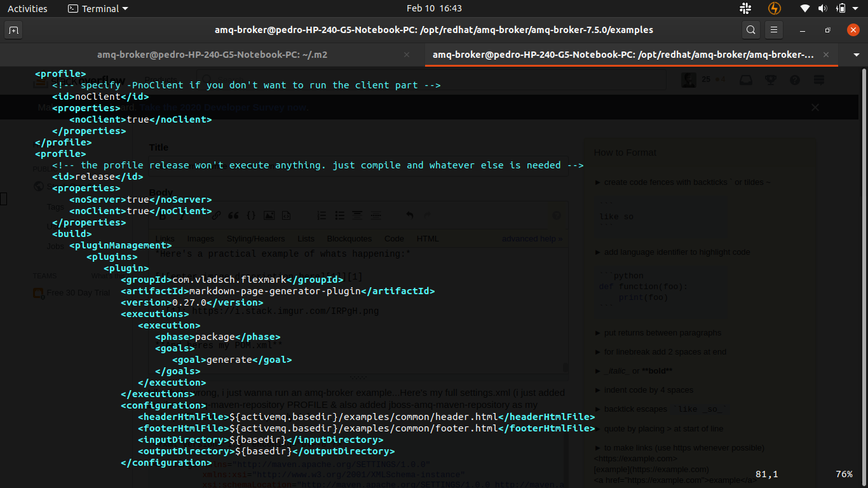The height and width of the screenshot is (488, 868).
Task: Click the <noServer>true</noServer> line
Action: point(140,200)
